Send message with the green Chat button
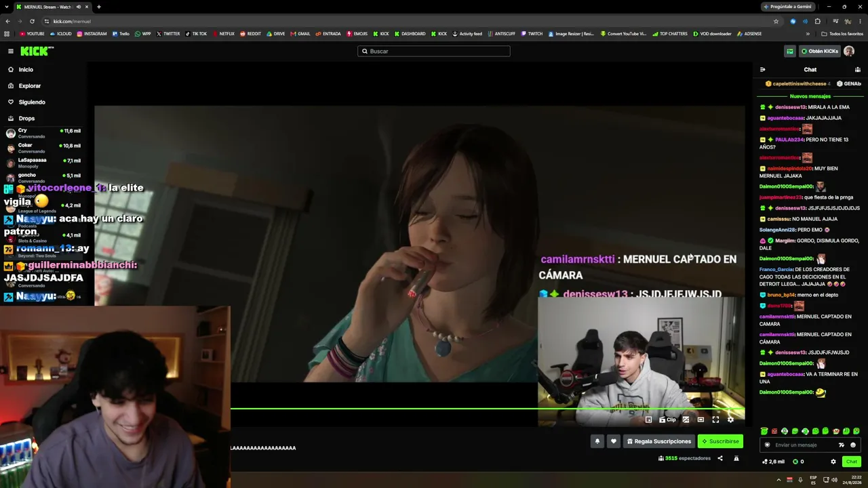 pos(852,462)
